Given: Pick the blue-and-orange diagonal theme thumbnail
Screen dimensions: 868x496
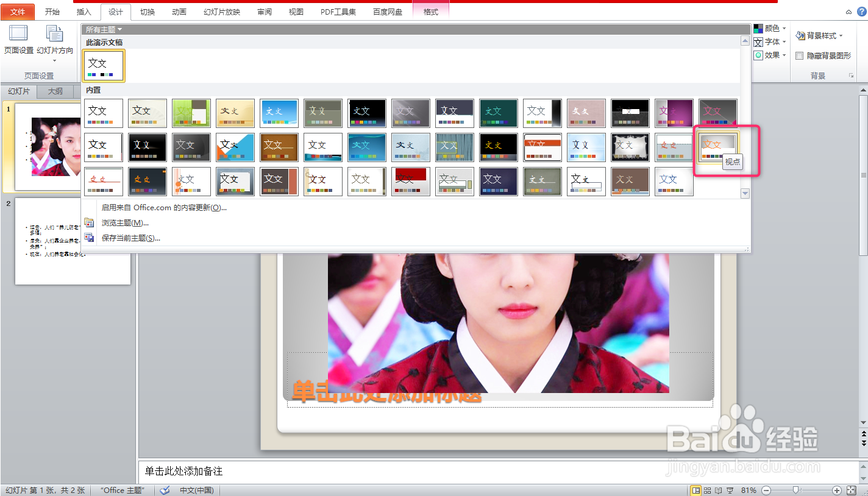Looking at the screenshot, I should tap(235, 147).
